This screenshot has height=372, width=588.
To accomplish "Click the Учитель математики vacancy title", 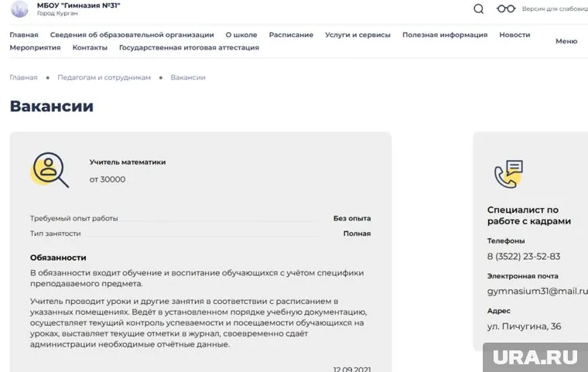I will (x=128, y=162).
